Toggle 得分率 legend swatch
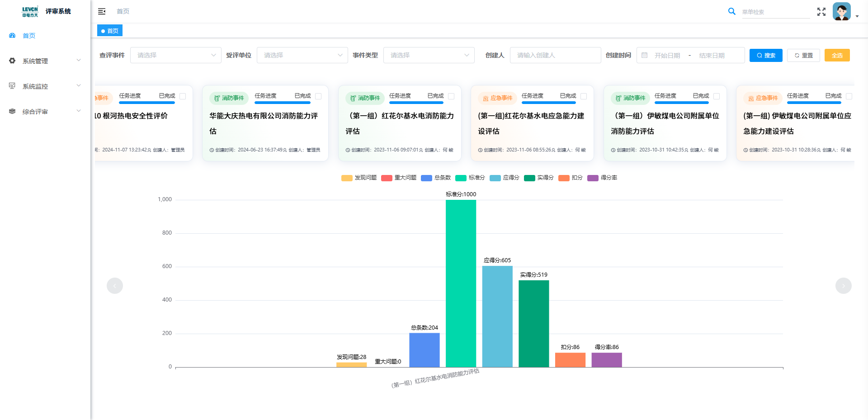Viewport: 868px width, 420px height. tap(593, 178)
